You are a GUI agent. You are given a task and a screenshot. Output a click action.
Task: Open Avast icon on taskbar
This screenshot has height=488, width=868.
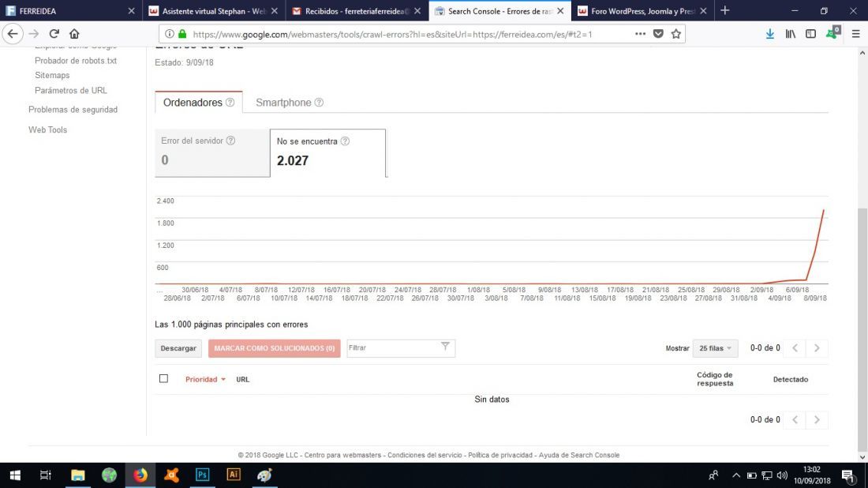(x=171, y=475)
